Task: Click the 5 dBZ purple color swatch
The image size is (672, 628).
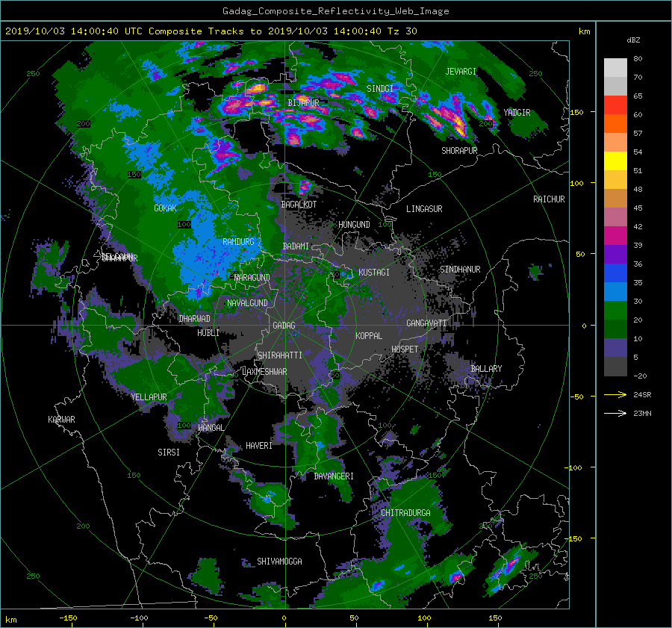Action: pos(615,348)
